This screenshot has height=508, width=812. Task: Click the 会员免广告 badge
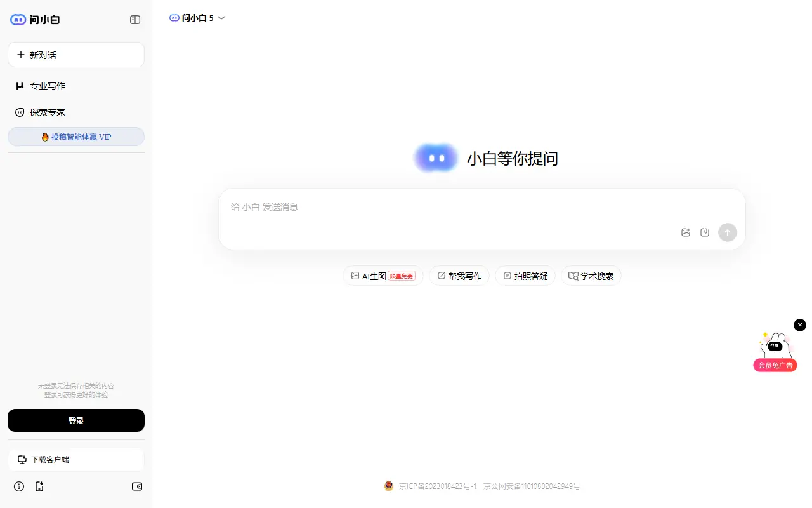pyautogui.click(x=775, y=365)
